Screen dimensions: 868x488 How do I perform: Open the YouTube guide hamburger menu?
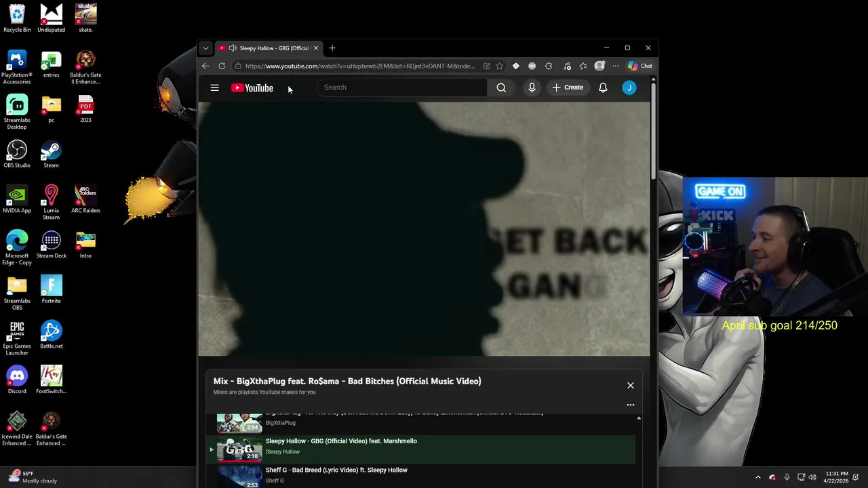(214, 87)
